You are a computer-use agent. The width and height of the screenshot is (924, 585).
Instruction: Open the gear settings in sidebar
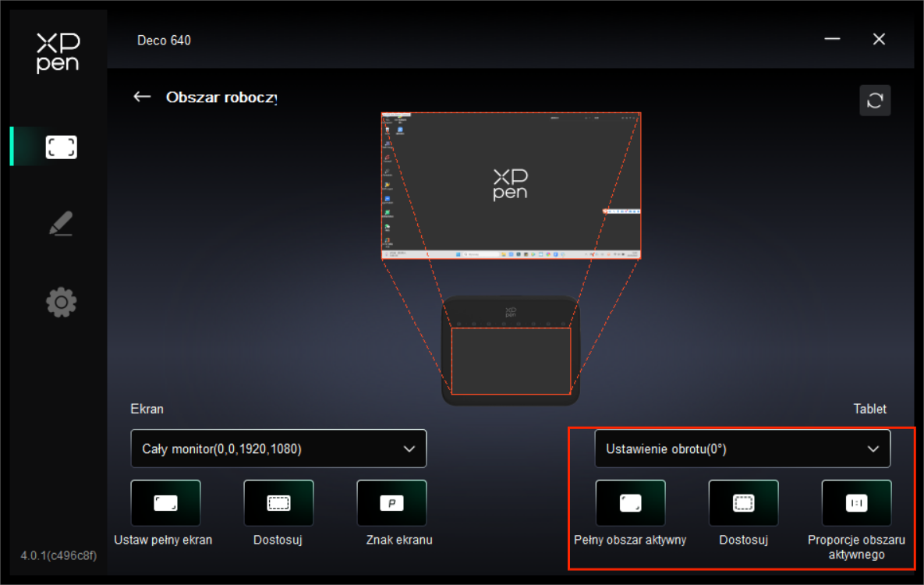point(61,302)
